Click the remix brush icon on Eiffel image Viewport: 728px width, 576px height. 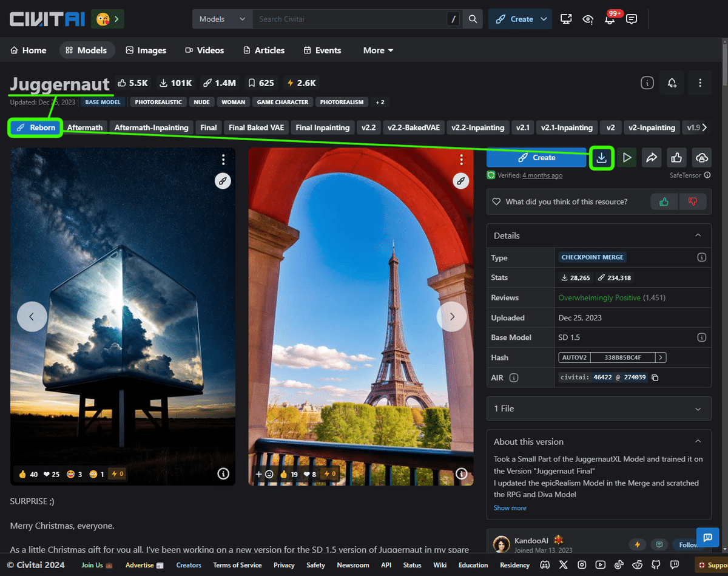460,180
